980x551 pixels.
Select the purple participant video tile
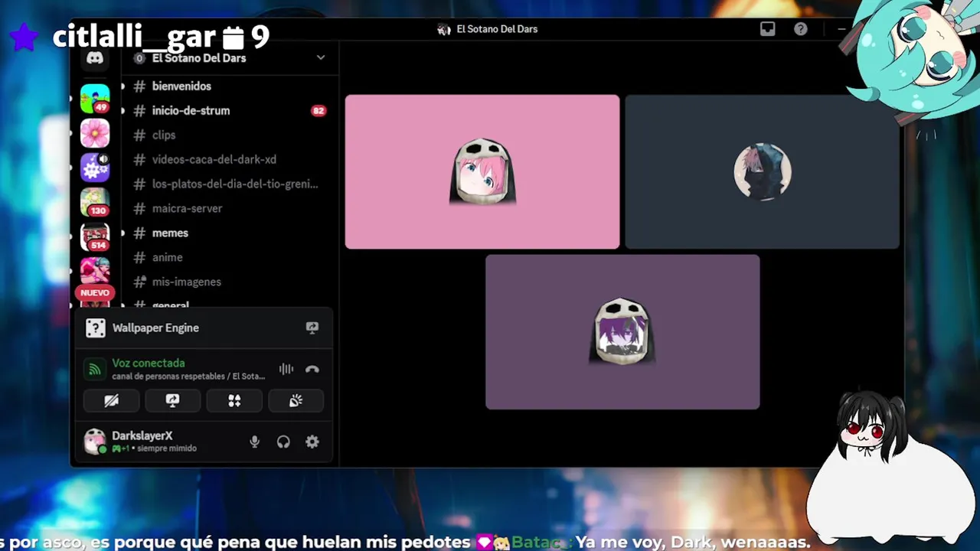[x=622, y=332]
